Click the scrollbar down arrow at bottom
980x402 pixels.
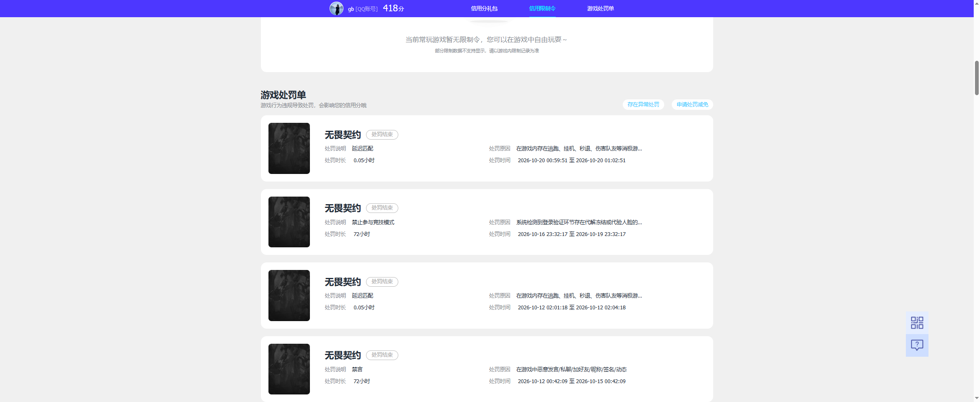[977, 398]
